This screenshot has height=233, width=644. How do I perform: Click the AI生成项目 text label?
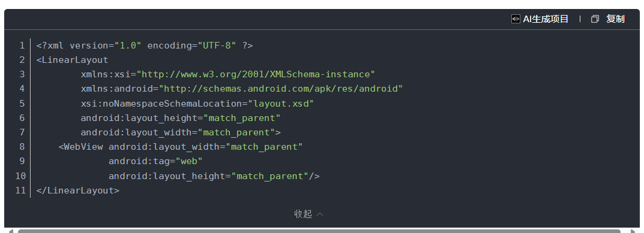(x=546, y=19)
